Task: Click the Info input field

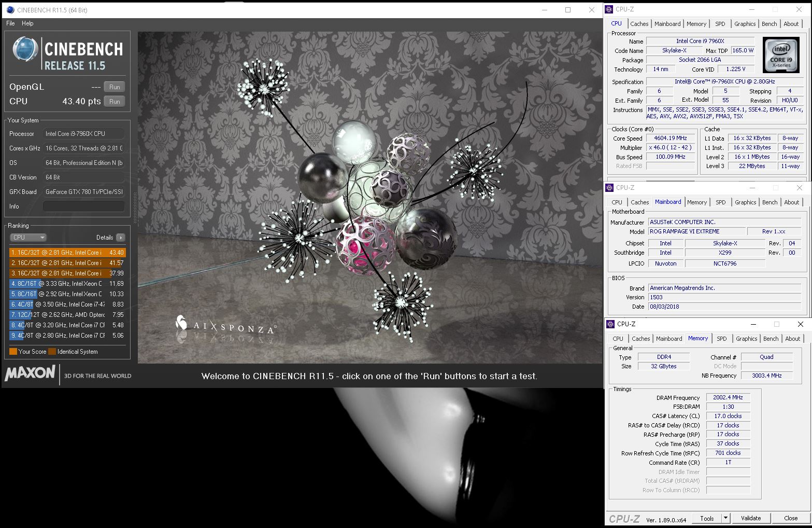Action: click(83, 206)
